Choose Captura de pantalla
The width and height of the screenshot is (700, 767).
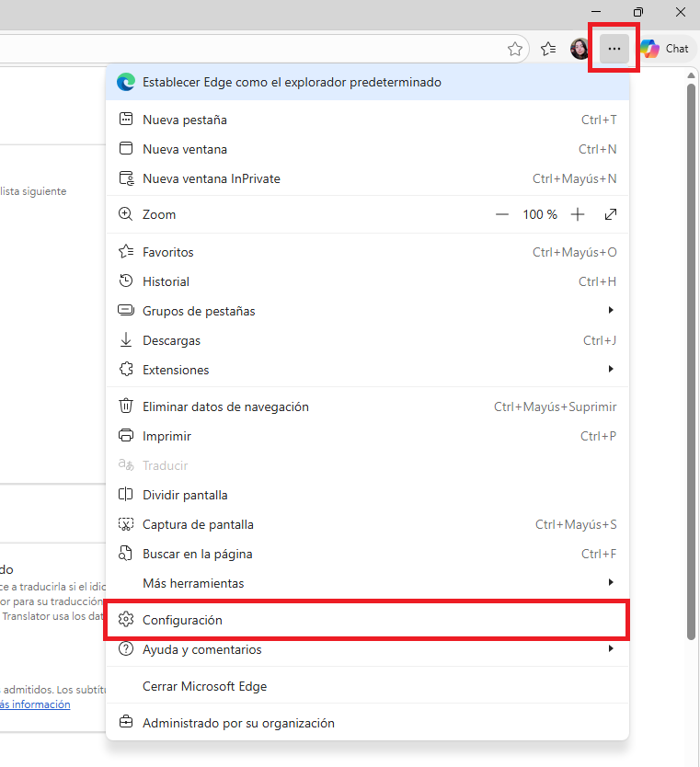[x=367, y=524]
